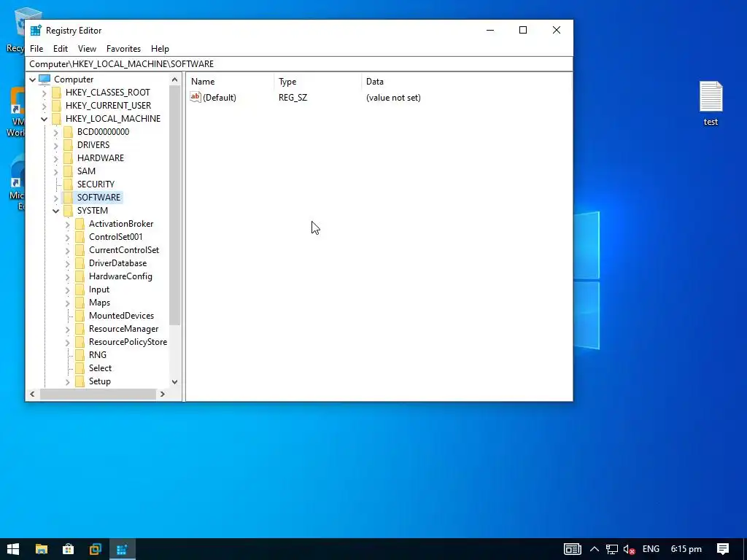Click the HKEY_LOCAL_MACHINE folder icon
The image size is (747, 560).
[x=56, y=119]
